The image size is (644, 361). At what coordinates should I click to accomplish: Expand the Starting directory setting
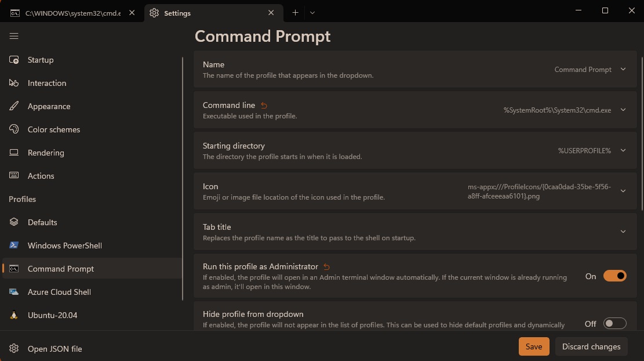(623, 150)
